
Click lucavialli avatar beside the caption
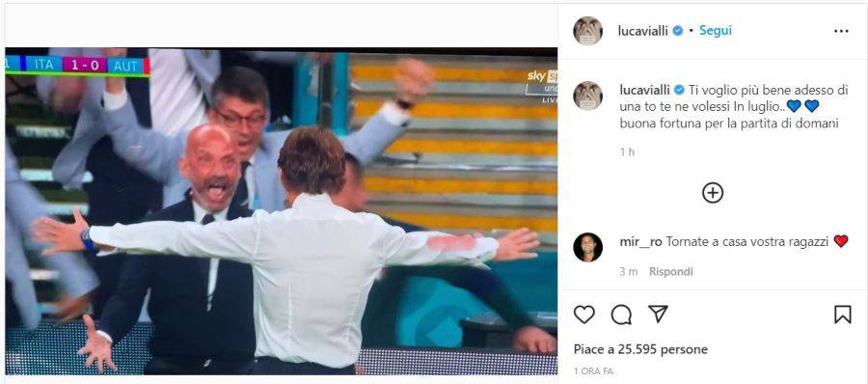(588, 96)
